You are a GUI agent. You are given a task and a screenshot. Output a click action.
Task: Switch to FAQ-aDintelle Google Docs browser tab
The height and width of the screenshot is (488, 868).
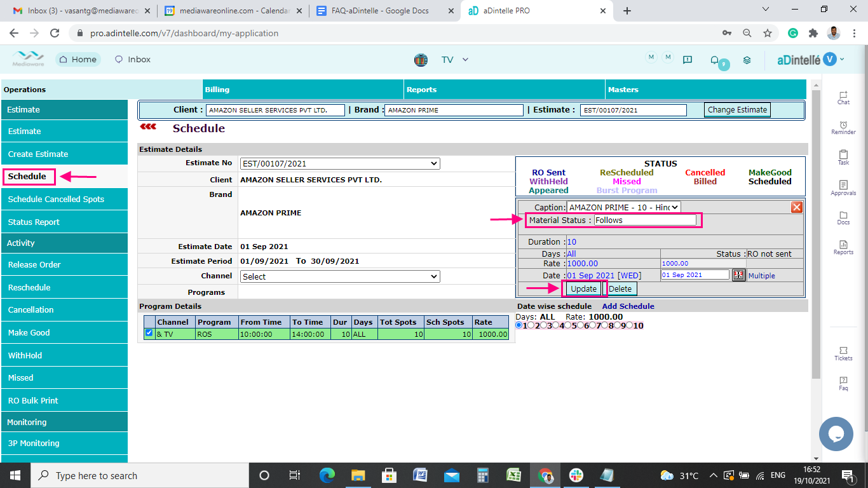pyautogui.click(x=386, y=11)
